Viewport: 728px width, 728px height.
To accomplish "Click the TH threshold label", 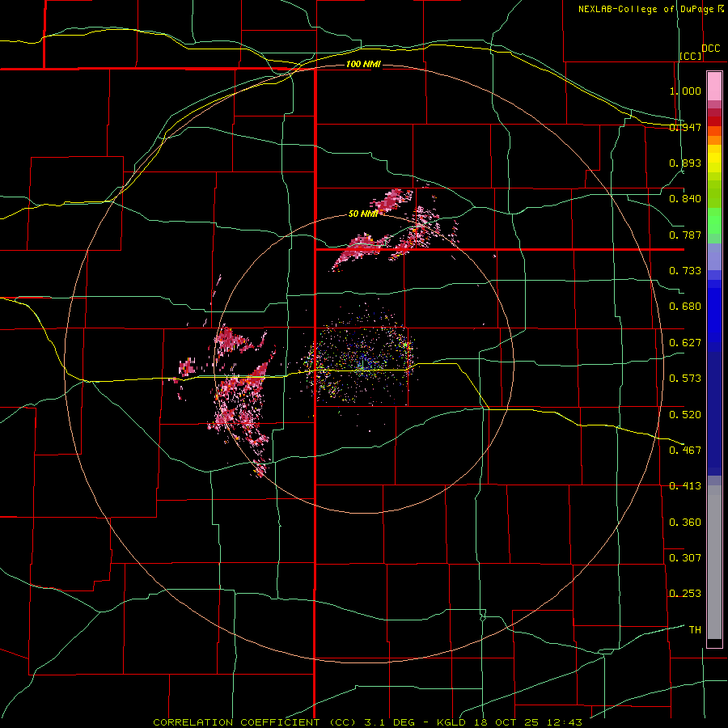I will coord(695,630).
